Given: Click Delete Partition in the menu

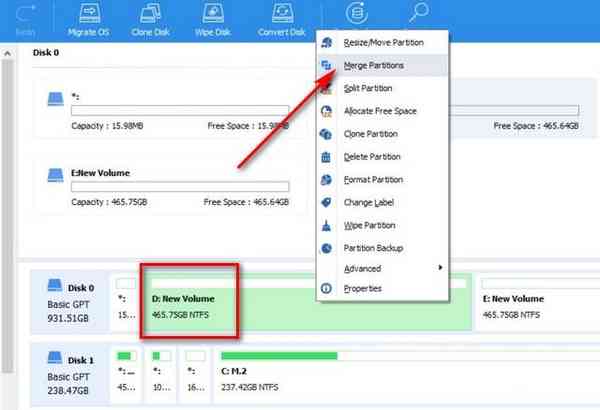Looking at the screenshot, I should tap(371, 156).
